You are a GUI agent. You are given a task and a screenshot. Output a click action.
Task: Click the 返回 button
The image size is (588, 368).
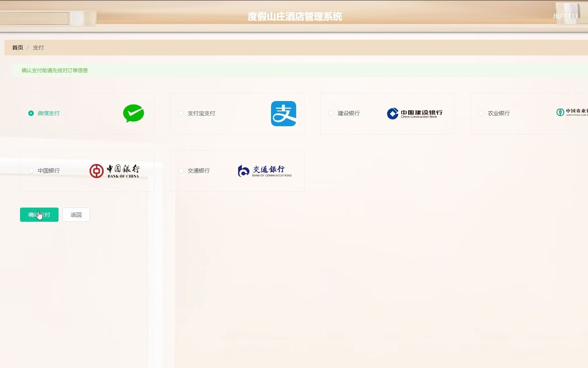tap(76, 215)
